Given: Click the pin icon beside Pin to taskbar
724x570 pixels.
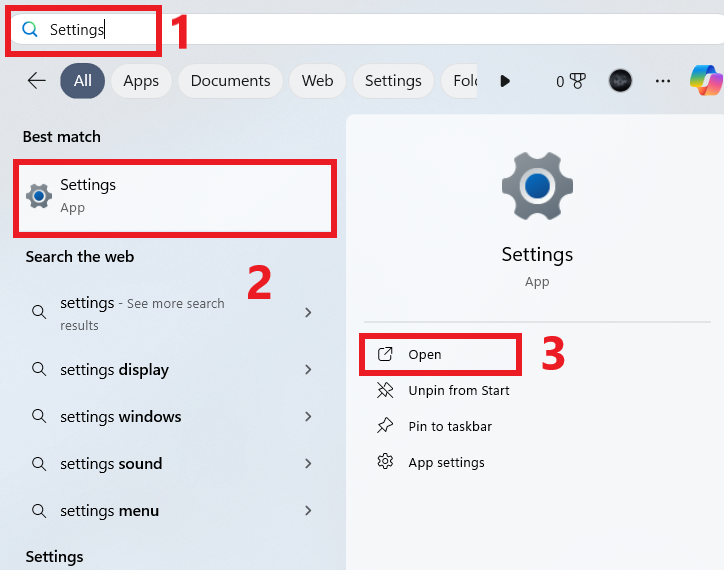Looking at the screenshot, I should coord(385,426).
